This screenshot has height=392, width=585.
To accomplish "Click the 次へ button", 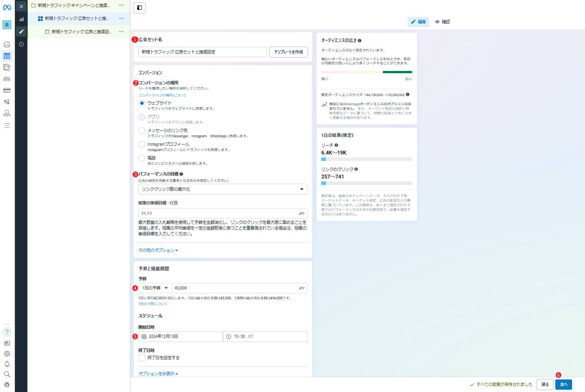I will tap(563, 384).
